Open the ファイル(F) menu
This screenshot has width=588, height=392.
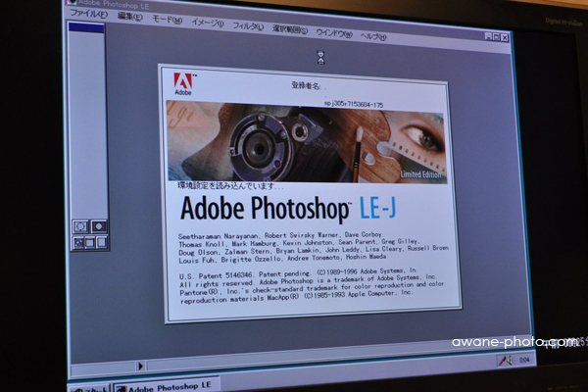click(x=89, y=15)
